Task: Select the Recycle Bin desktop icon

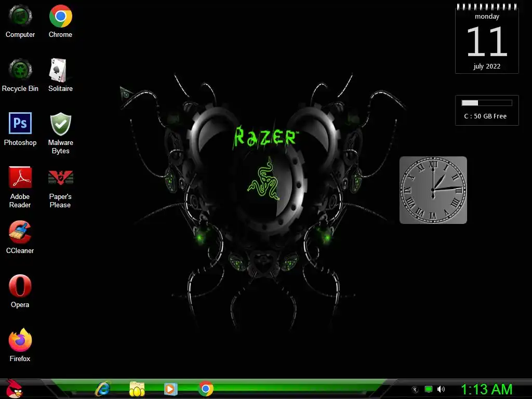Action: [x=20, y=75]
